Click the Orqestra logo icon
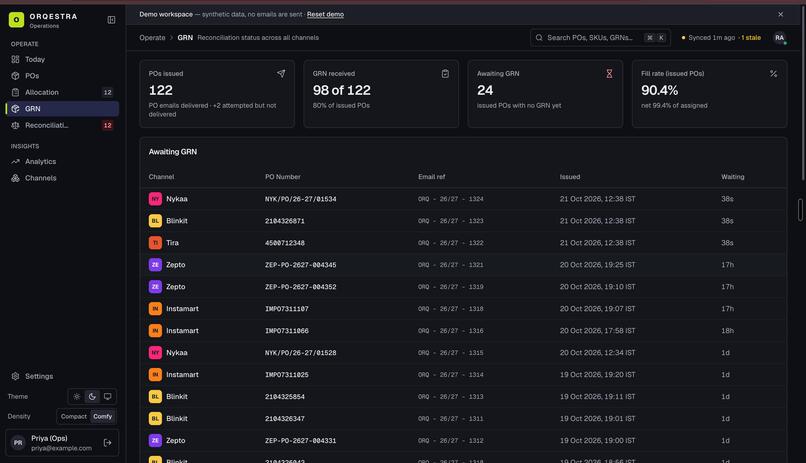 (x=16, y=20)
